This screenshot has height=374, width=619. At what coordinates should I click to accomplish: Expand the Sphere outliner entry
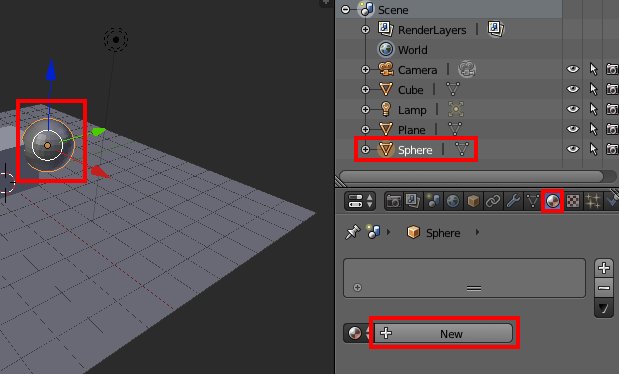click(x=366, y=149)
